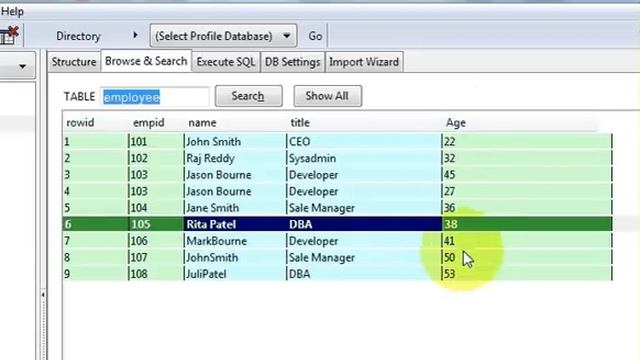Select the Raj Reddy name cell
Screen dimensions: 640x360
click(235, 158)
